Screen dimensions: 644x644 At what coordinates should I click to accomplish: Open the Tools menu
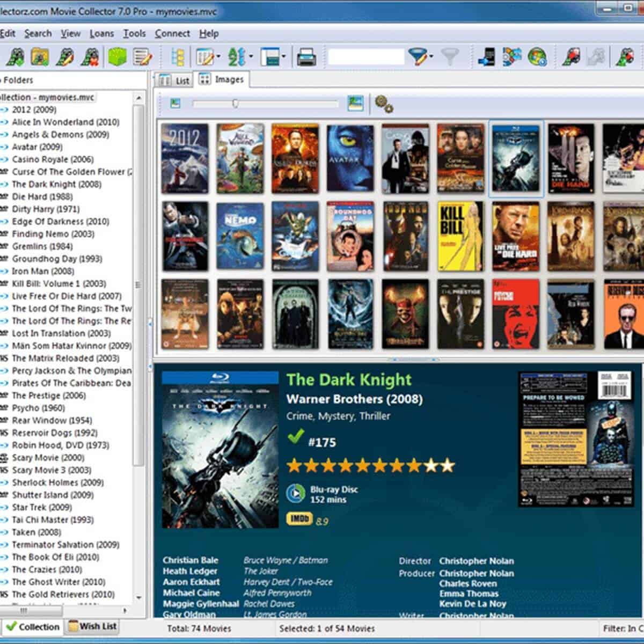click(134, 33)
